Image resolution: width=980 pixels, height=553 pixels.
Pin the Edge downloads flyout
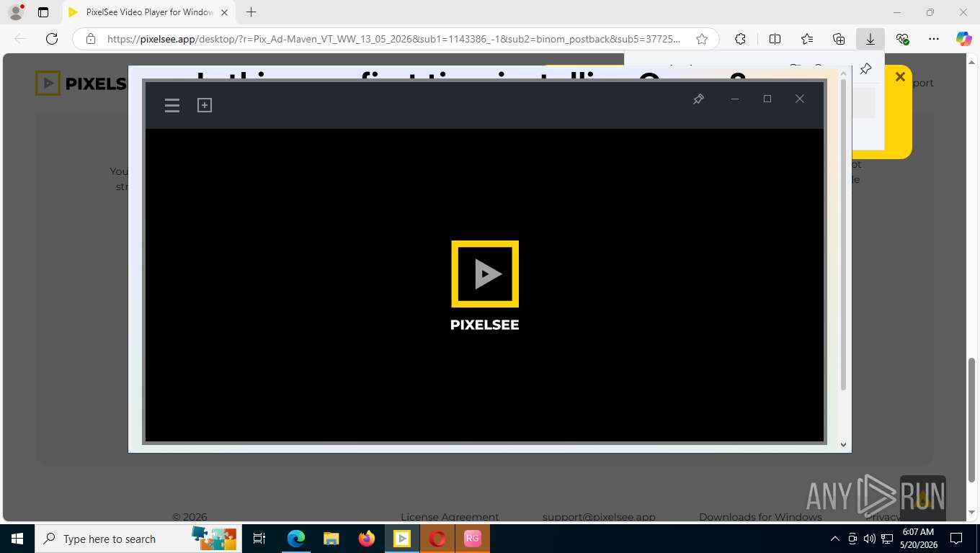pos(866,69)
